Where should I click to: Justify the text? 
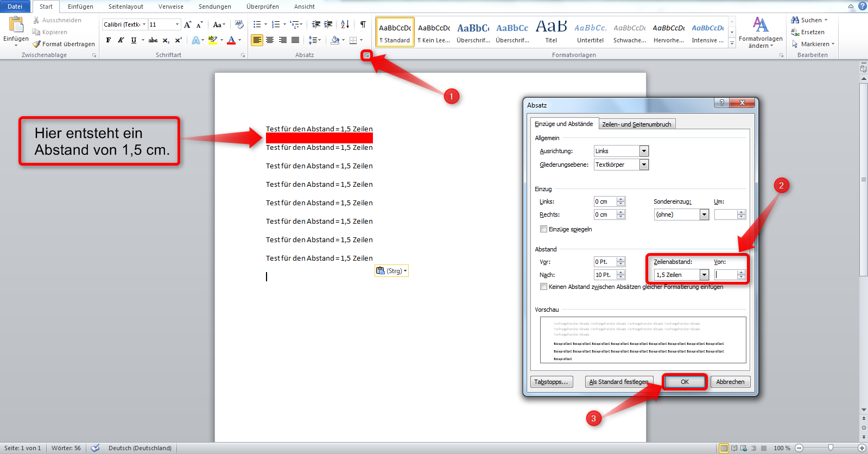coord(295,40)
